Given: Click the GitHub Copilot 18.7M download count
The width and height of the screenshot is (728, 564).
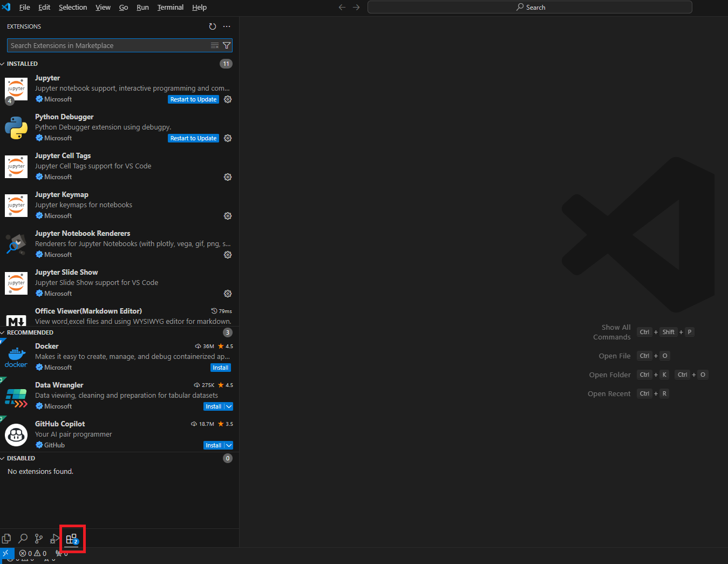Looking at the screenshot, I should click(203, 424).
